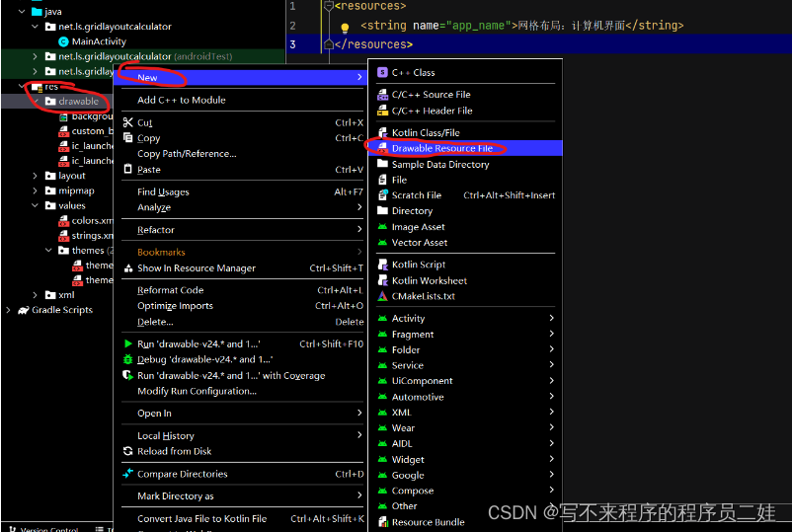Choose Modify Run Configuration entry
This screenshot has width=792, height=532.
(x=242, y=391)
